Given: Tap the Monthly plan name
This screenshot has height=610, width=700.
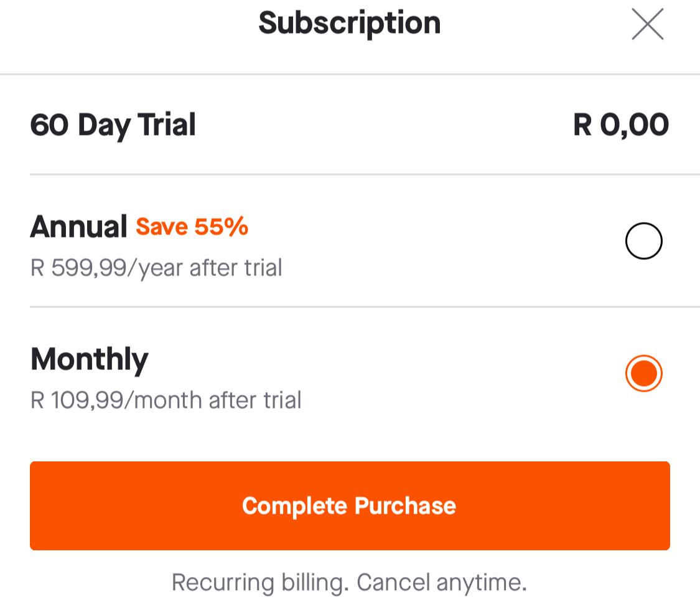Looking at the screenshot, I should click(89, 359).
